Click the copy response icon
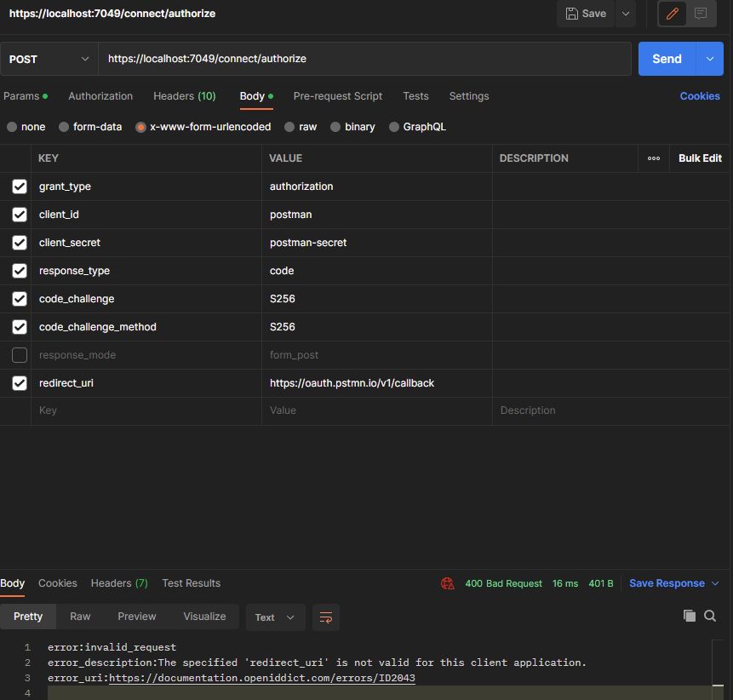Image resolution: width=733 pixels, height=700 pixels. (x=689, y=616)
